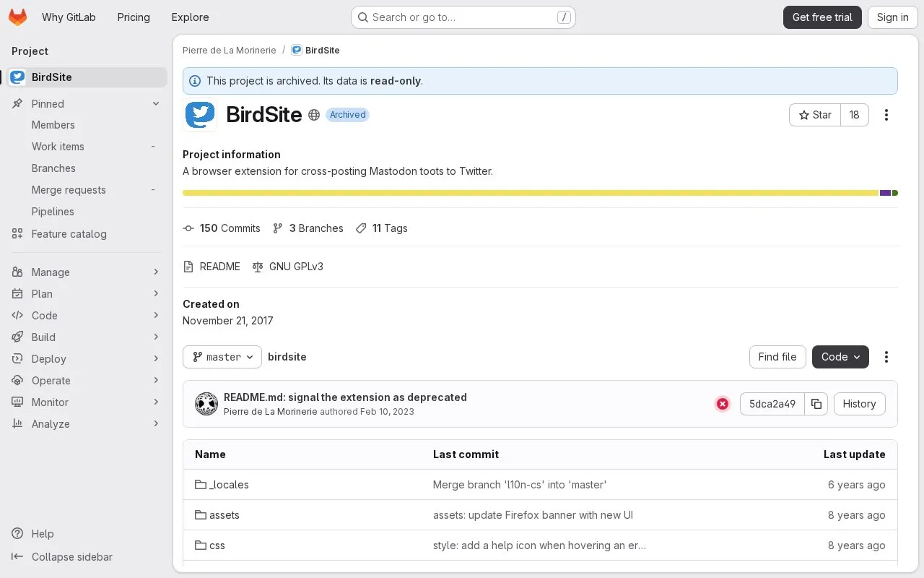924x578 pixels.
Task: Open Merge requests in the sidebar
Action: pos(87,190)
